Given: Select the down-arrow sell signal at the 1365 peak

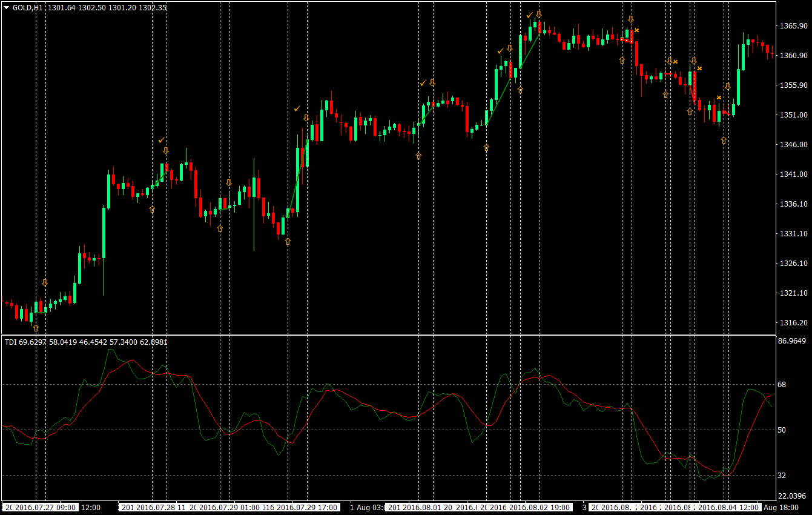Looking at the screenshot, I should click(539, 13).
